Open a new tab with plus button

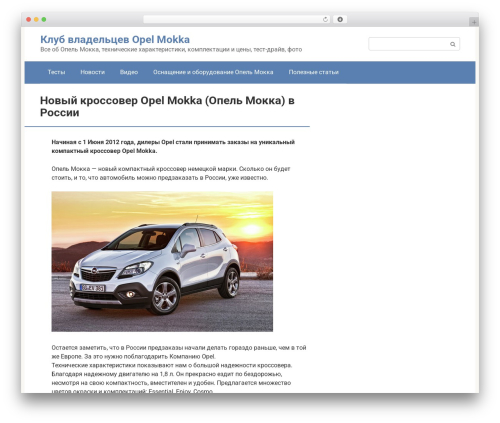click(x=474, y=22)
